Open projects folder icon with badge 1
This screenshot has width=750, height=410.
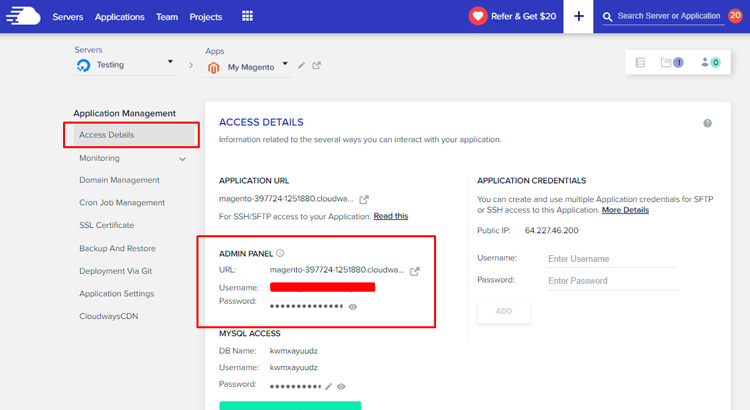(x=672, y=62)
